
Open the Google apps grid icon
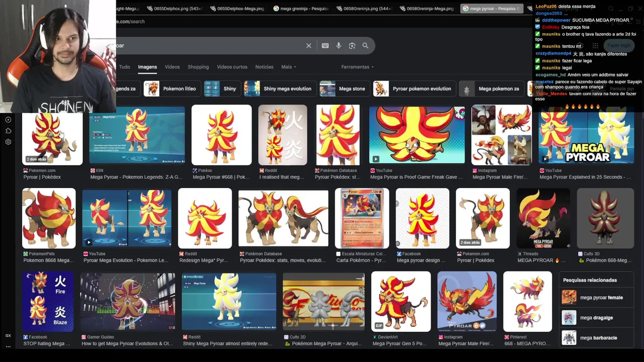tap(595, 46)
